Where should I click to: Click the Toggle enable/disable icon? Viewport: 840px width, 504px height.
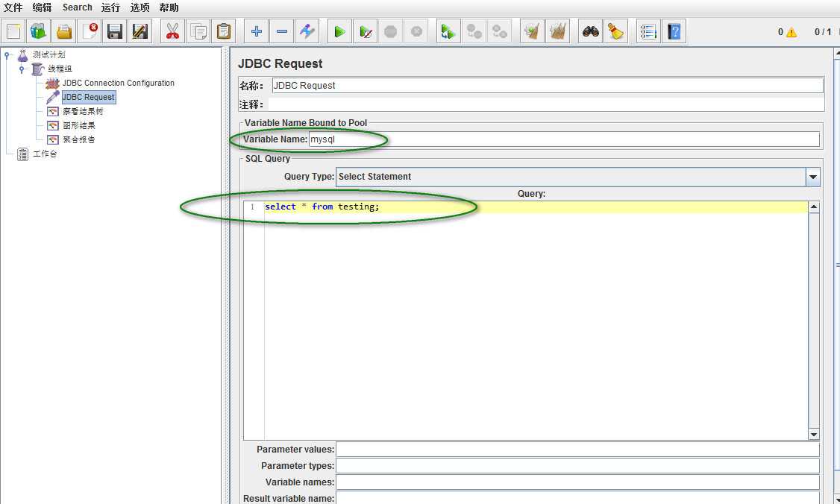[307, 31]
